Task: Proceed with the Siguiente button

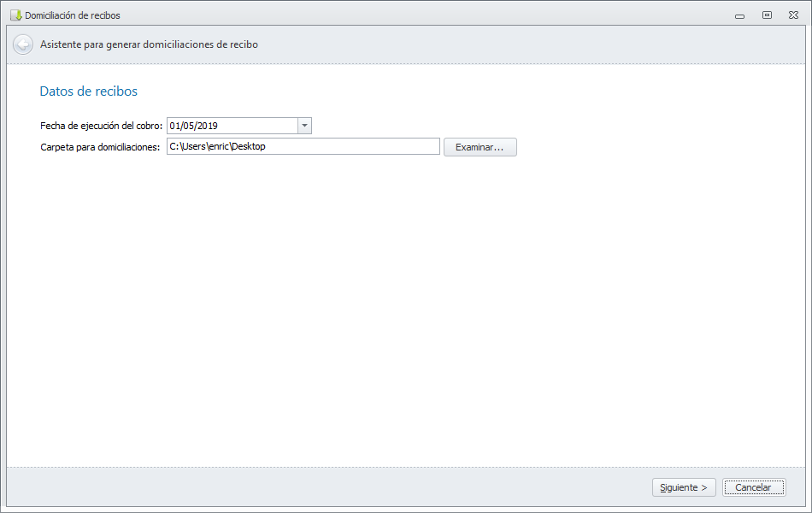Action: click(684, 487)
